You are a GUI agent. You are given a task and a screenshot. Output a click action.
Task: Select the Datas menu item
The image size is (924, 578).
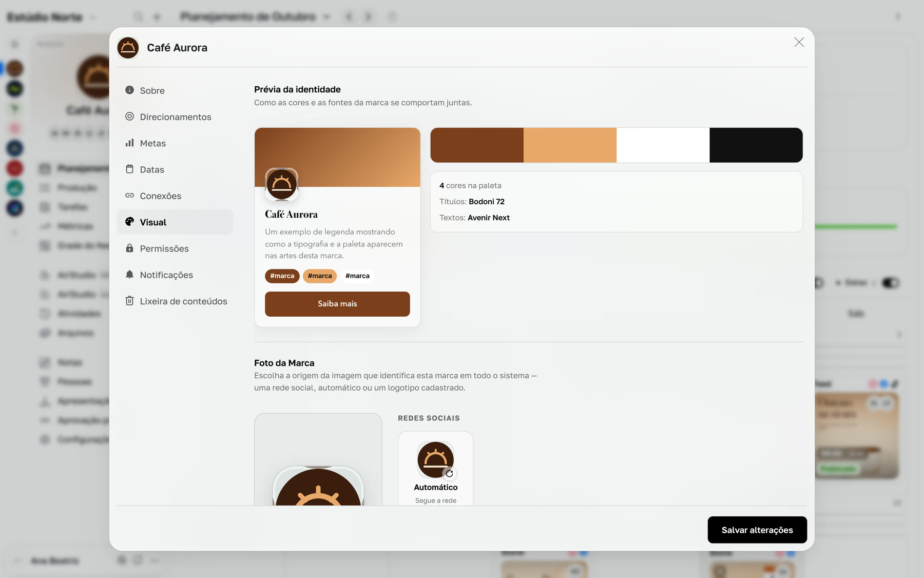coord(175,169)
